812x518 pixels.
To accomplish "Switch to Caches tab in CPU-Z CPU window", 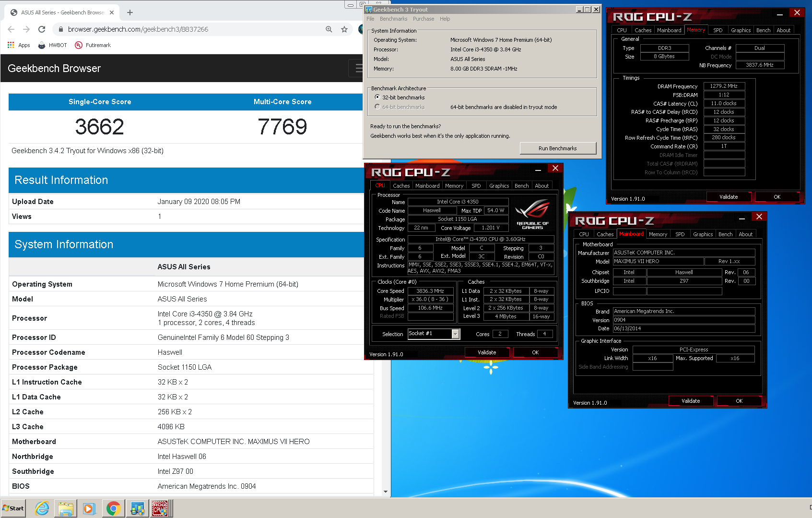I will coord(401,186).
